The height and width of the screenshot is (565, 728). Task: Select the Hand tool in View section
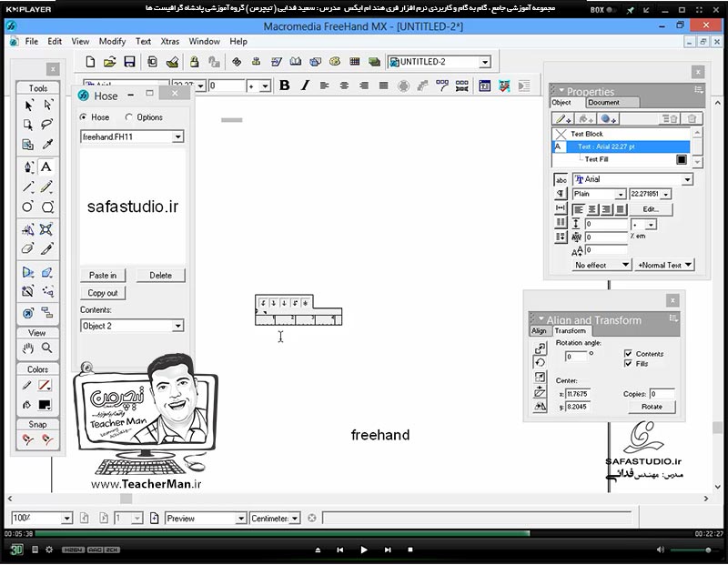point(28,348)
